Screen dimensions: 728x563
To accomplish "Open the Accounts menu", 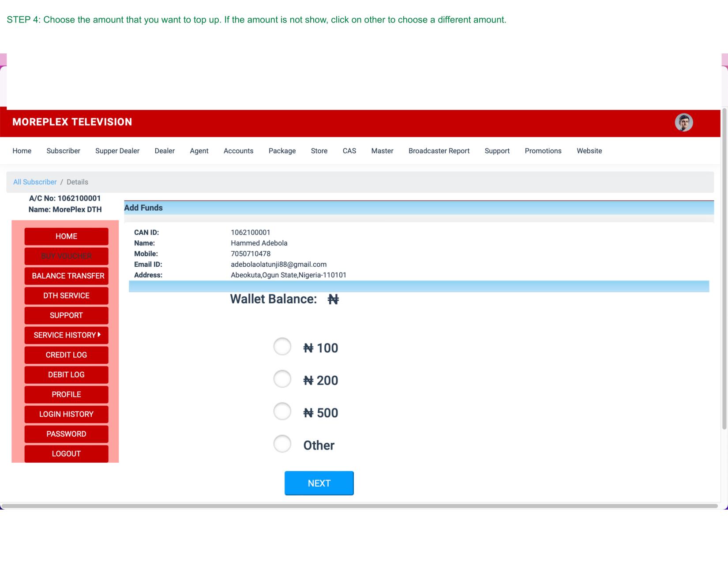I will coord(238,151).
